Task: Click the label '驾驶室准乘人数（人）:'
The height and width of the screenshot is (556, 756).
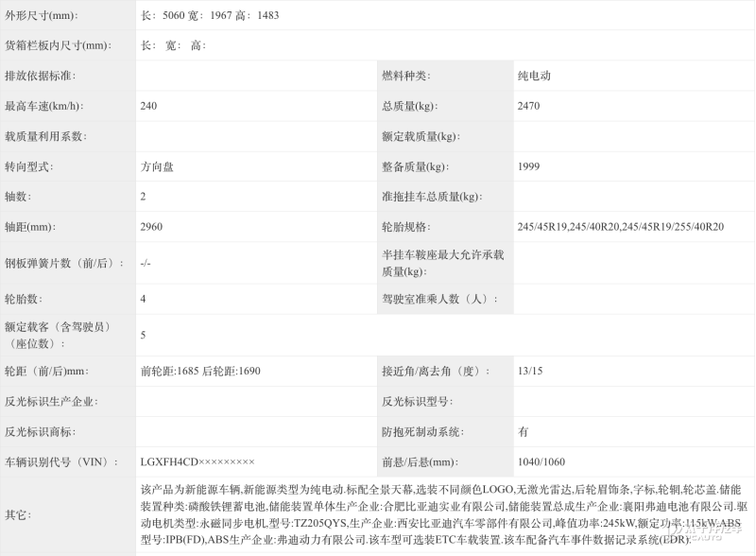Action: coord(439,299)
